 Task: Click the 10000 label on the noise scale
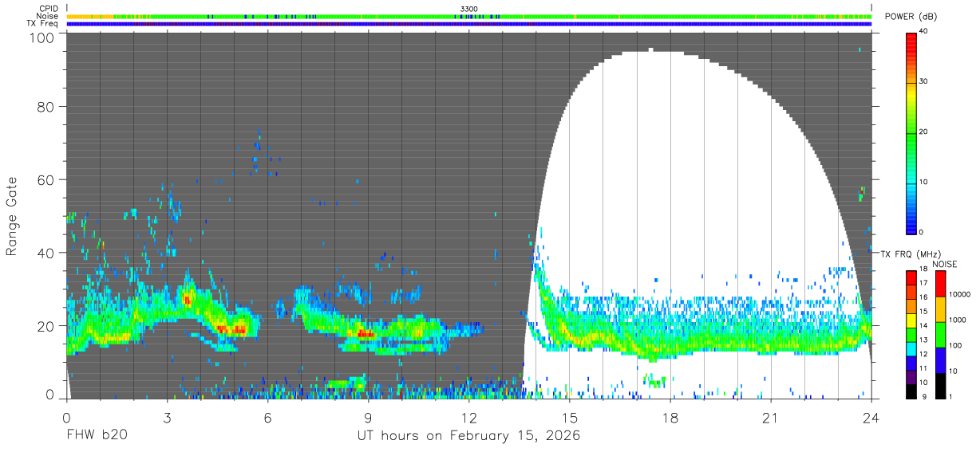(958, 294)
